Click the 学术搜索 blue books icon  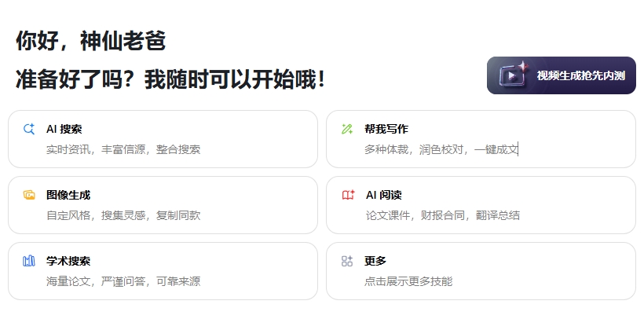pyautogui.click(x=29, y=261)
